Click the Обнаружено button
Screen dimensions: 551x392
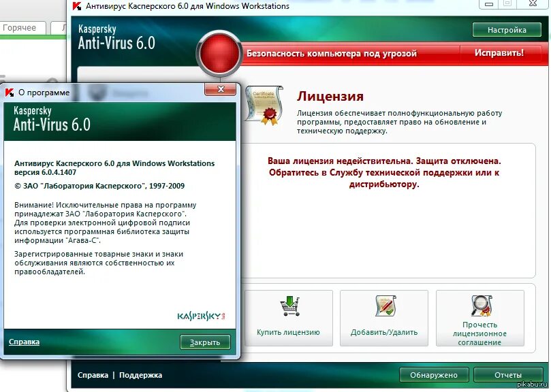pos(434,375)
